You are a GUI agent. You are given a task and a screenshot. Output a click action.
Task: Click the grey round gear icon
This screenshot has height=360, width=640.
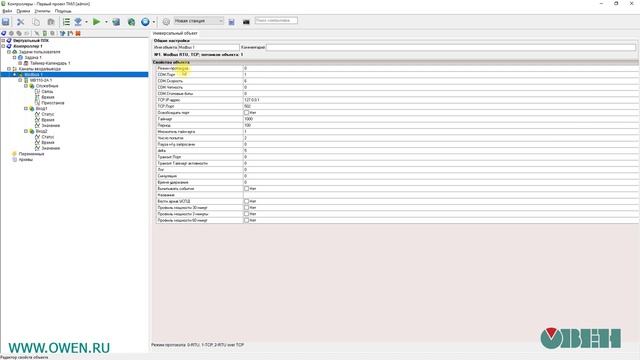point(166,22)
